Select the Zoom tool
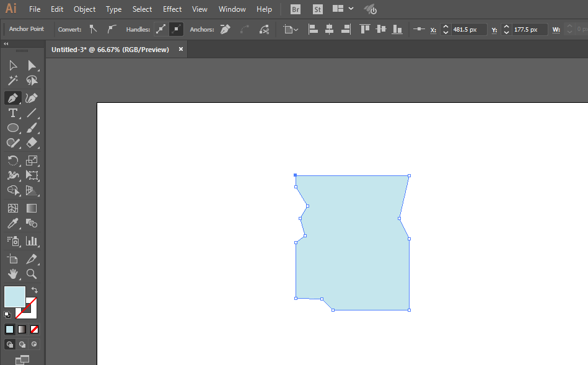Image resolution: width=588 pixels, height=365 pixels. (32, 274)
